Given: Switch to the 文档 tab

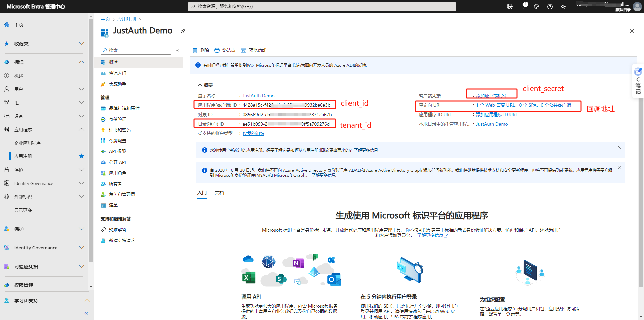Looking at the screenshot, I should pos(219,193).
